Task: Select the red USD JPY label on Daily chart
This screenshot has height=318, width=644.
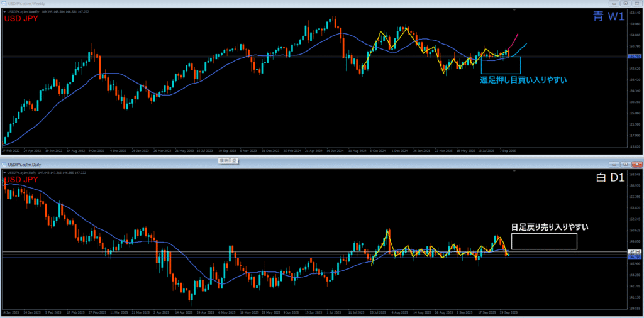Action: 21,180
